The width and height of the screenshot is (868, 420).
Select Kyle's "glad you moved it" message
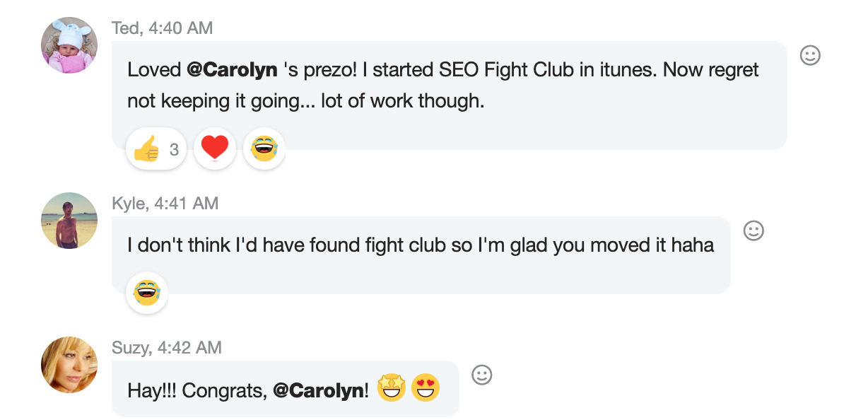(421, 245)
